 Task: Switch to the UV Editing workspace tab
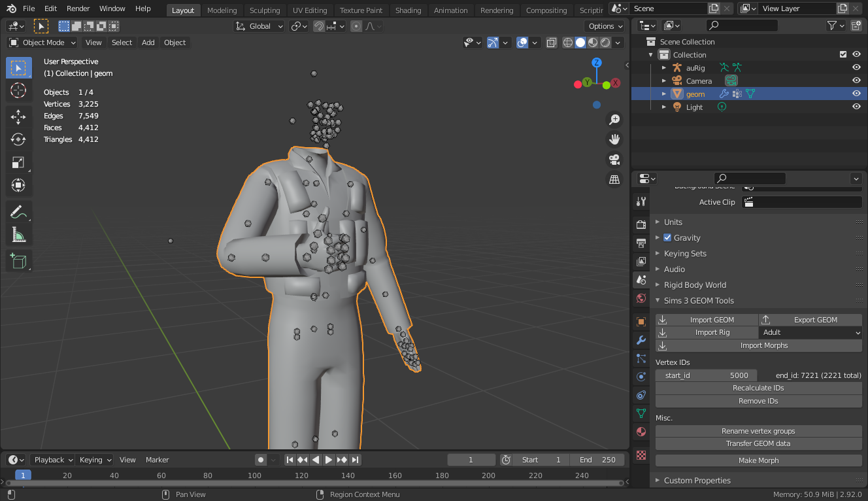[x=310, y=10]
